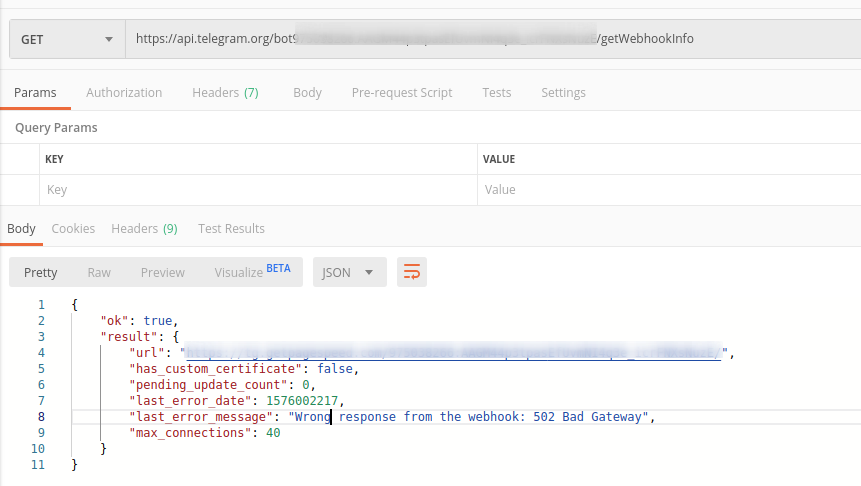Open the request Headers (7) tab
This screenshot has width=861, height=486.
(x=225, y=92)
